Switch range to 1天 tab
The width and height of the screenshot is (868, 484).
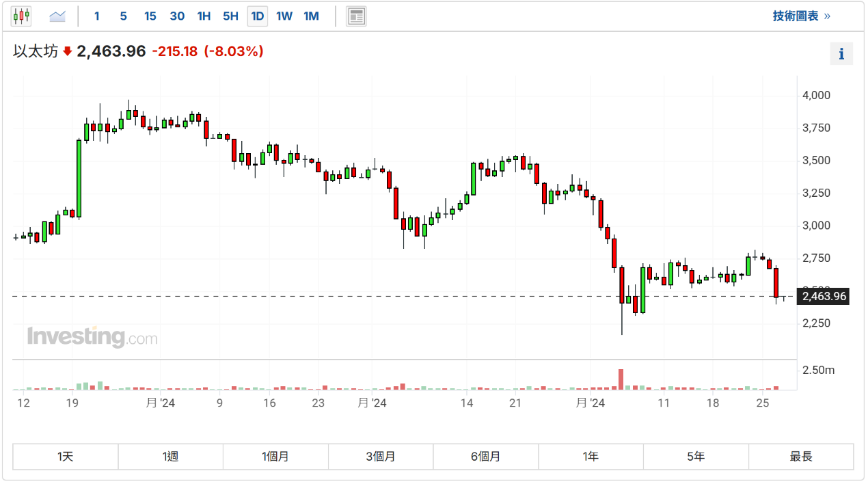[x=66, y=457]
